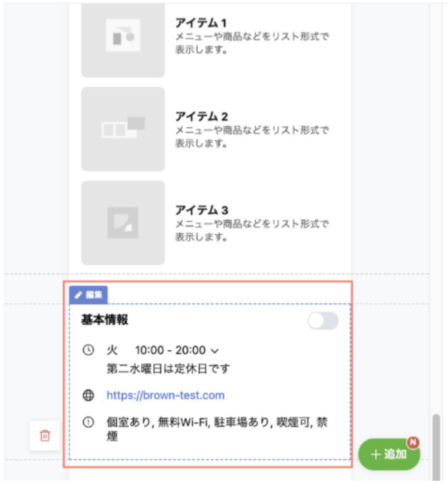Click the アイテム 2 placeholder image

tap(123, 129)
